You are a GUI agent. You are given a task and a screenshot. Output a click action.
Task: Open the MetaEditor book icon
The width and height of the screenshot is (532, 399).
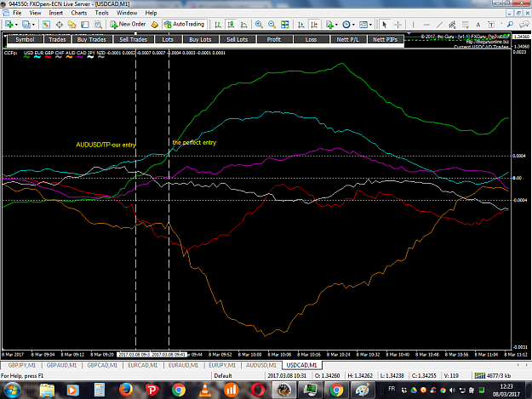[x=155, y=25]
